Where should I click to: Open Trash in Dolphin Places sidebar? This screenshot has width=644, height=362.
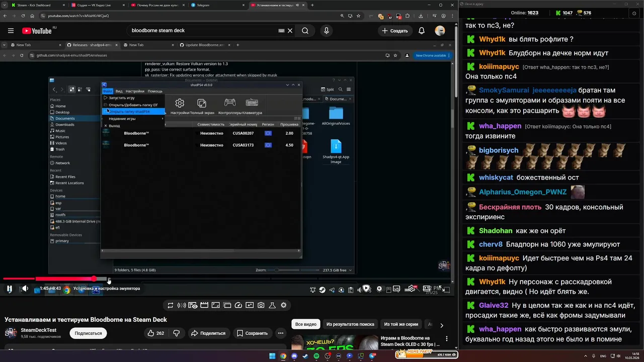click(x=60, y=149)
